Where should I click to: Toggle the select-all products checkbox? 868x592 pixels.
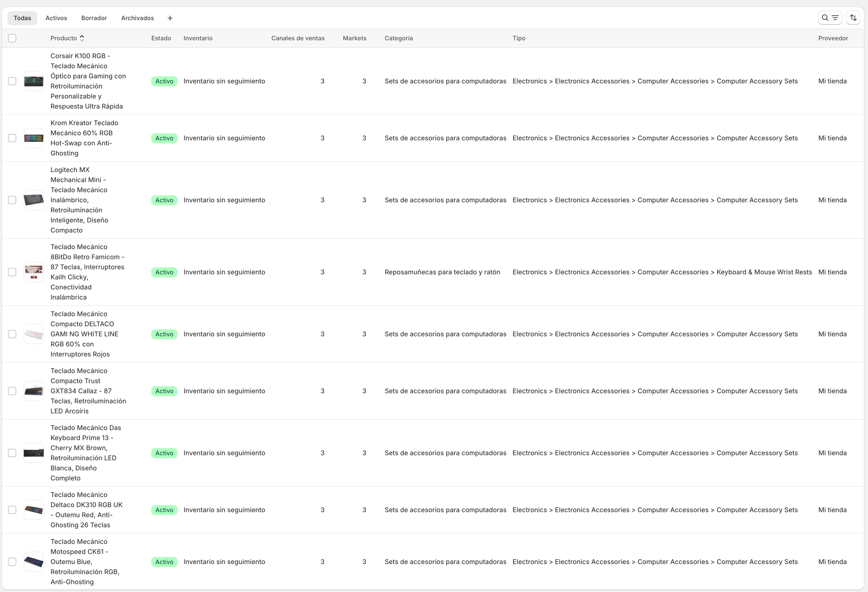pos(12,38)
